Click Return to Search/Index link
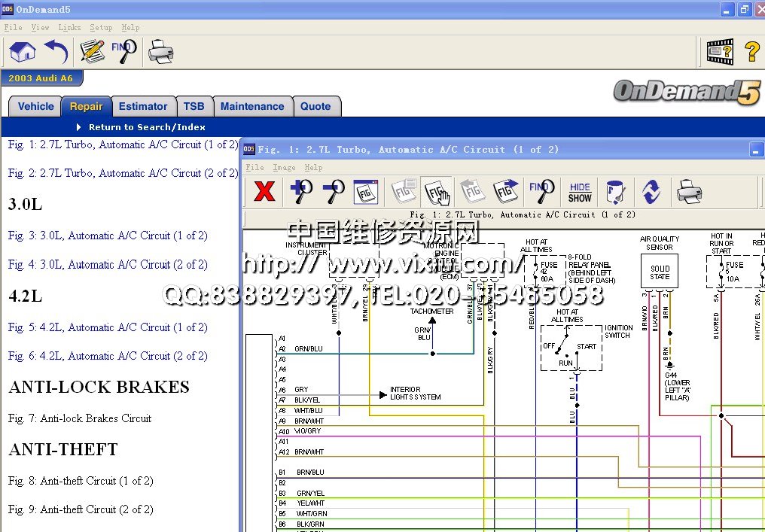This screenshot has width=765, height=532. click(x=147, y=127)
